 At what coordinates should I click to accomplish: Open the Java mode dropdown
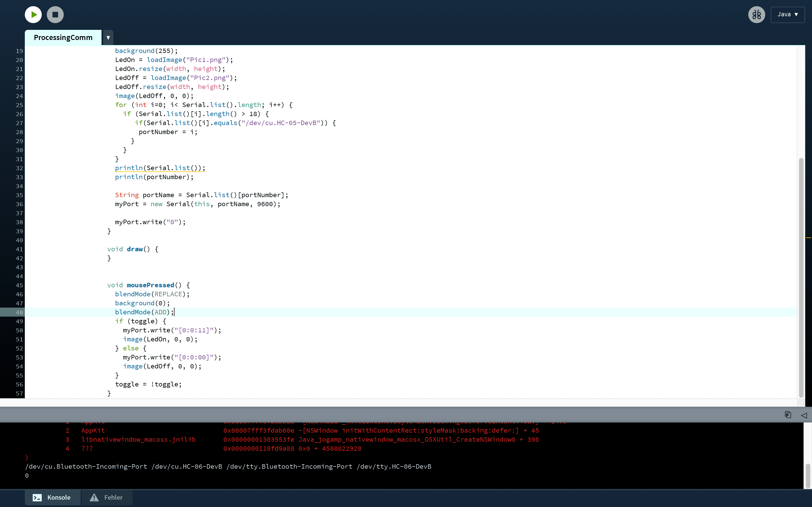[787, 15]
